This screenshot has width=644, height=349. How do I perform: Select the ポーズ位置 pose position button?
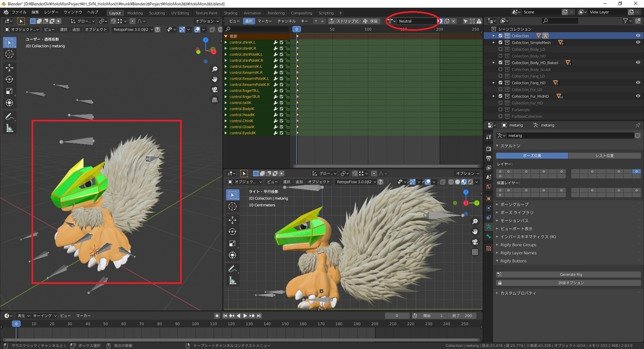coord(532,156)
